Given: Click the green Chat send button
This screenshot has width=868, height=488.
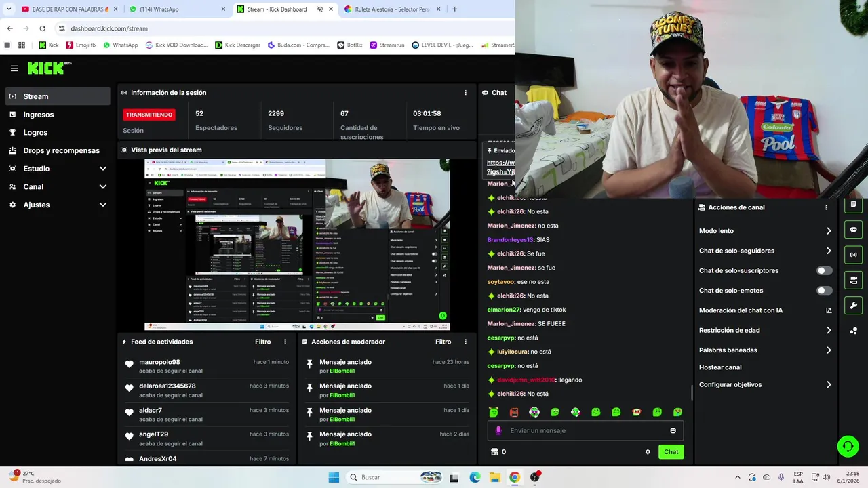Looking at the screenshot, I should click(x=671, y=452).
